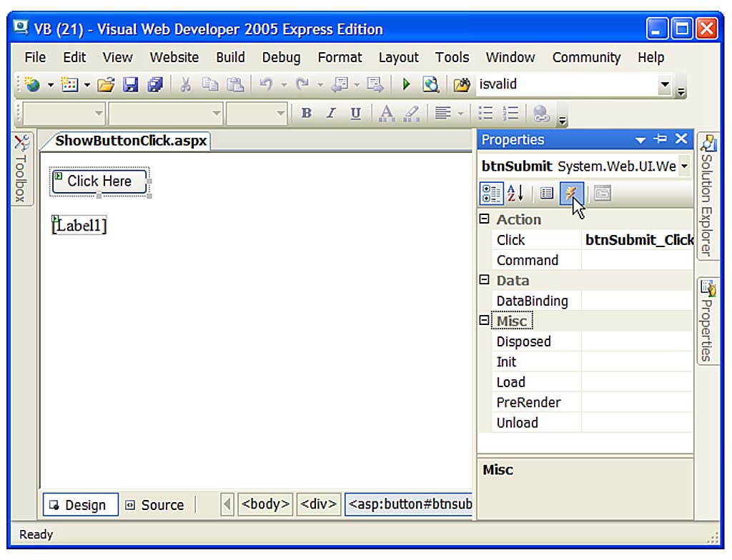Toggle Italic formatting
Viewport: 732px width, 560px height.
[x=331, y=113]
